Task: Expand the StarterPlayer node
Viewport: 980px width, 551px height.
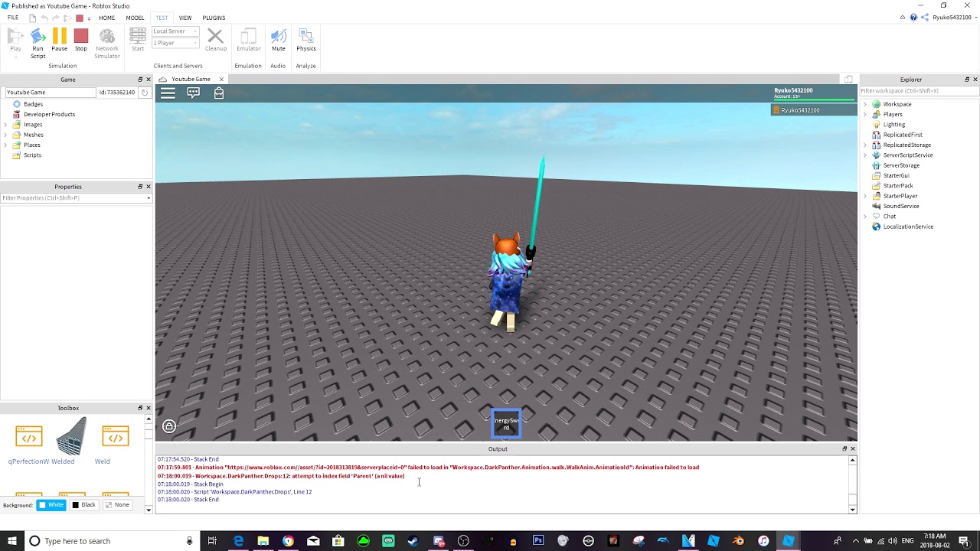Action: click(x=865, y=196)
